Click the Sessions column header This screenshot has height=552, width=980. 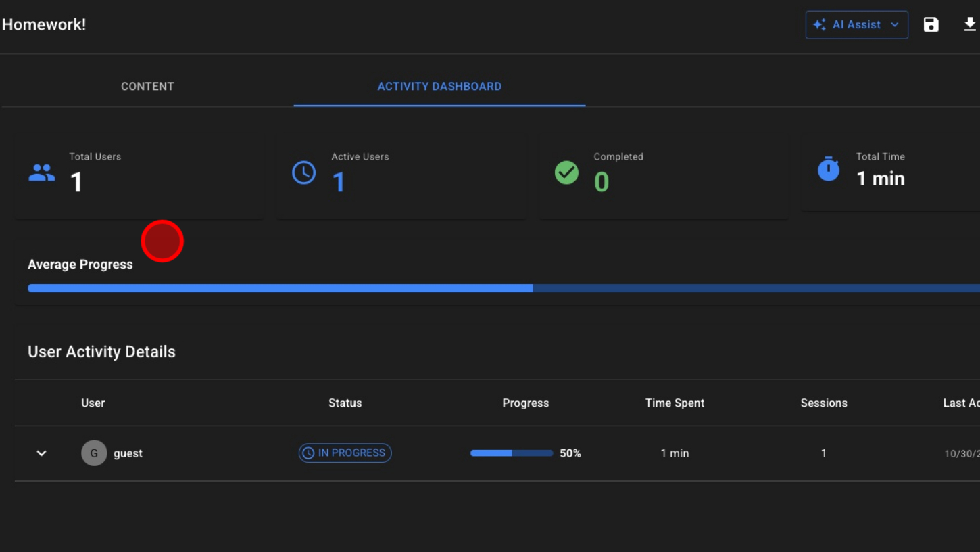click(x=823, y=403)
